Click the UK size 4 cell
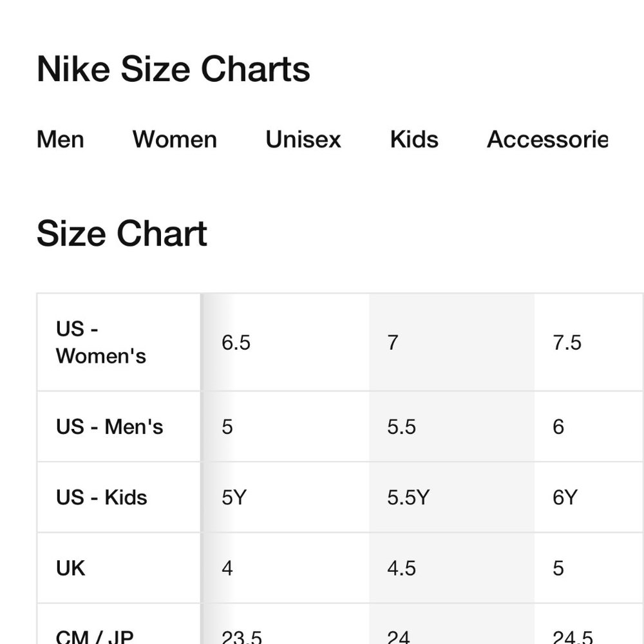 (x=227, y=568)
